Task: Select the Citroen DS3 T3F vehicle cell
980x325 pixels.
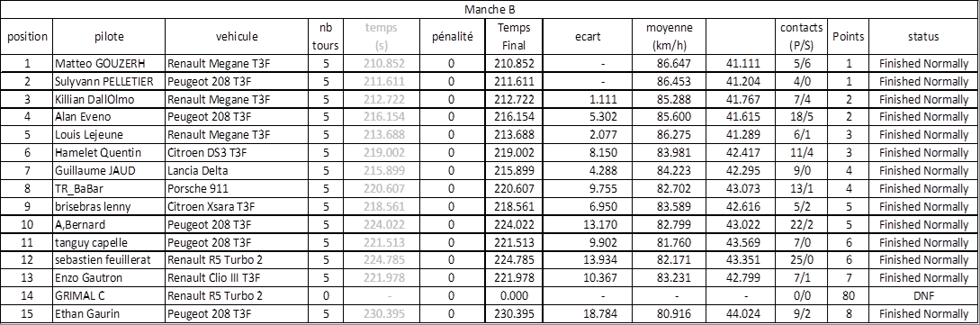Action: coord(239,152)
